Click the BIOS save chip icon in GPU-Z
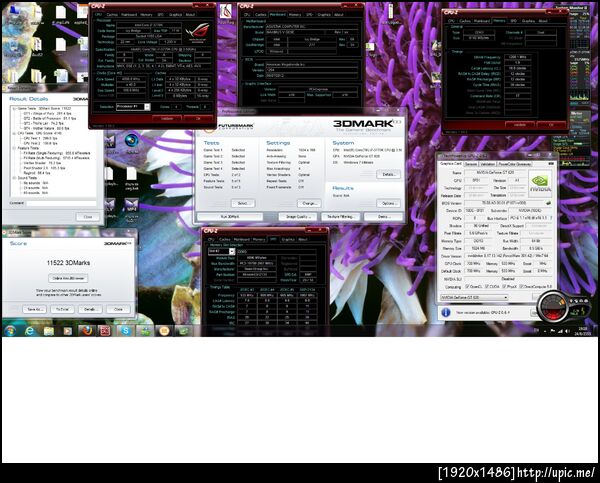The width and height of the screenshot is (600, 483). coord(548,203)
